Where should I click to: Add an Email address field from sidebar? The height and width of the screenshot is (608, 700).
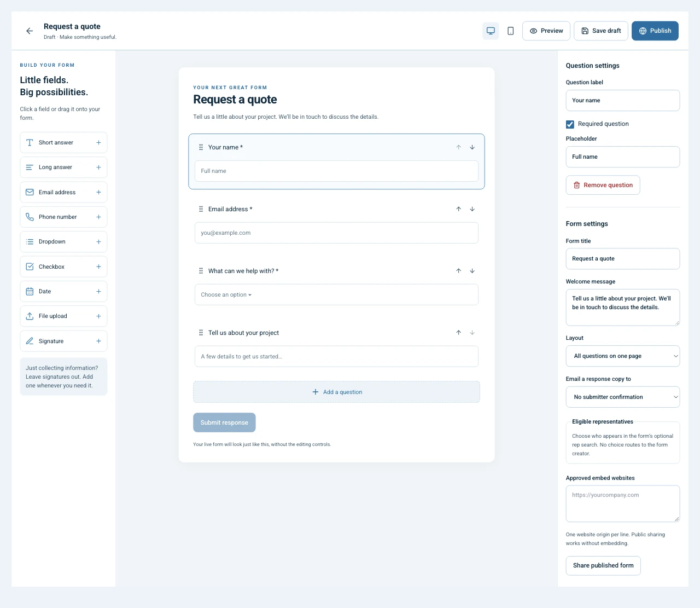click(x=63, y=193)
